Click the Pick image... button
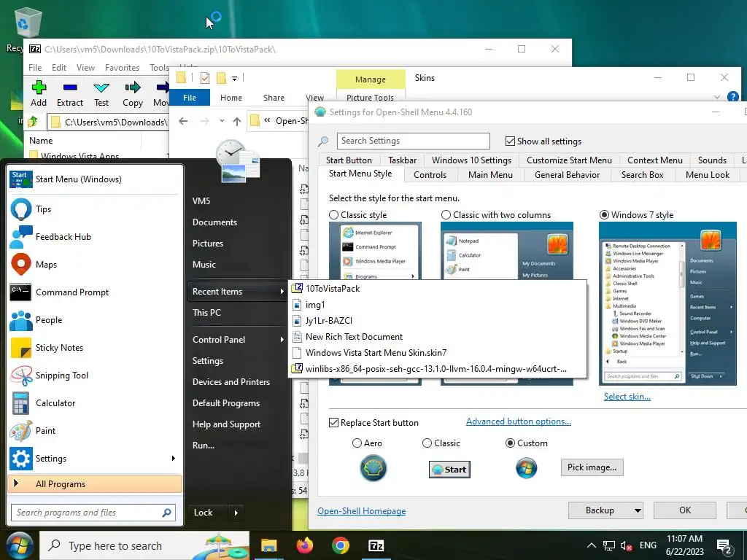Screen dimensions: 747x560 click(x=592, y=467)
